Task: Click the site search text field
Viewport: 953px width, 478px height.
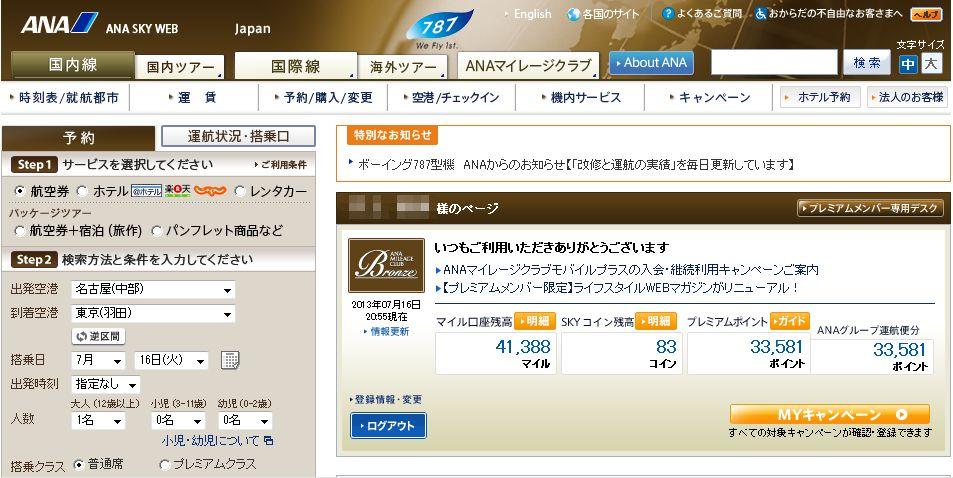Action: 774,63
